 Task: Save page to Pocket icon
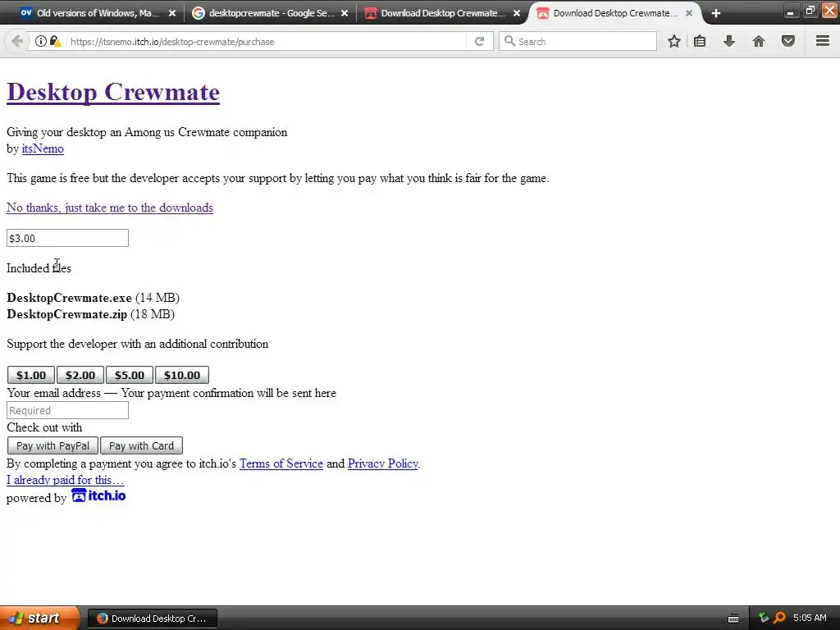click(788, 41)
